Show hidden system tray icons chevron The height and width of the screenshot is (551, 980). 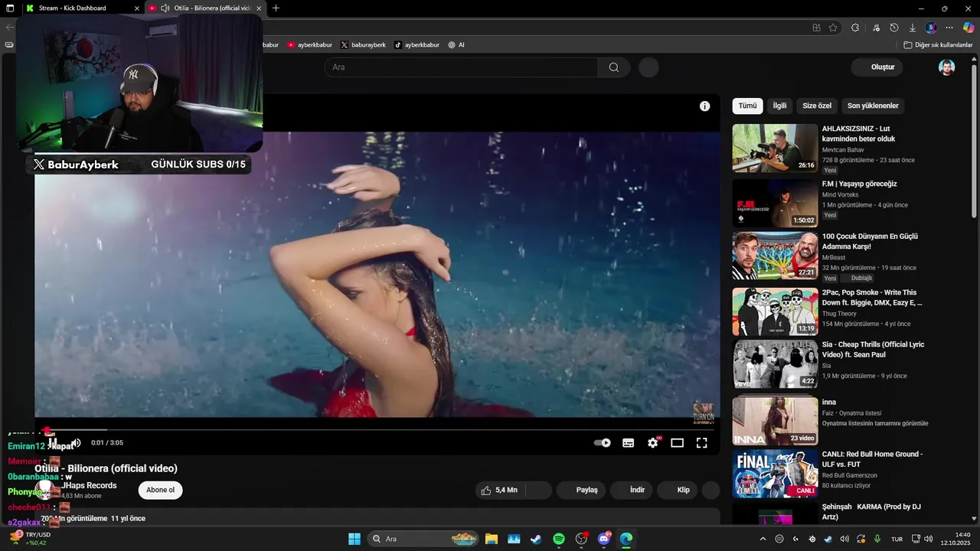click(x=763, y=539)
